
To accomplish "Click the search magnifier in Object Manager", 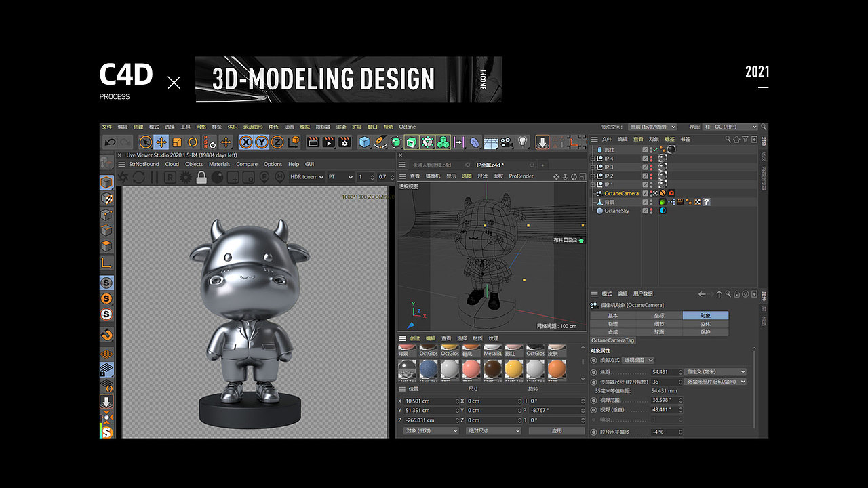I will click(x=728, y=139).
